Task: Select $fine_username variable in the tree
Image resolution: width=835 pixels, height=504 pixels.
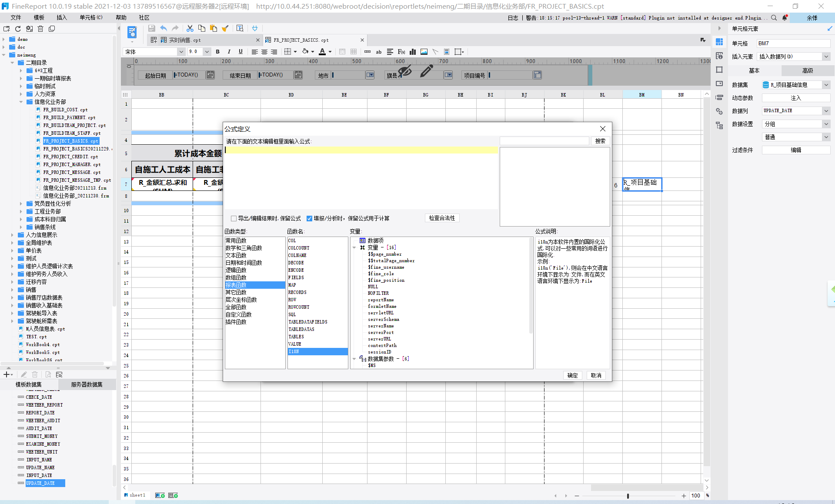Action: (x=386, y=267)
